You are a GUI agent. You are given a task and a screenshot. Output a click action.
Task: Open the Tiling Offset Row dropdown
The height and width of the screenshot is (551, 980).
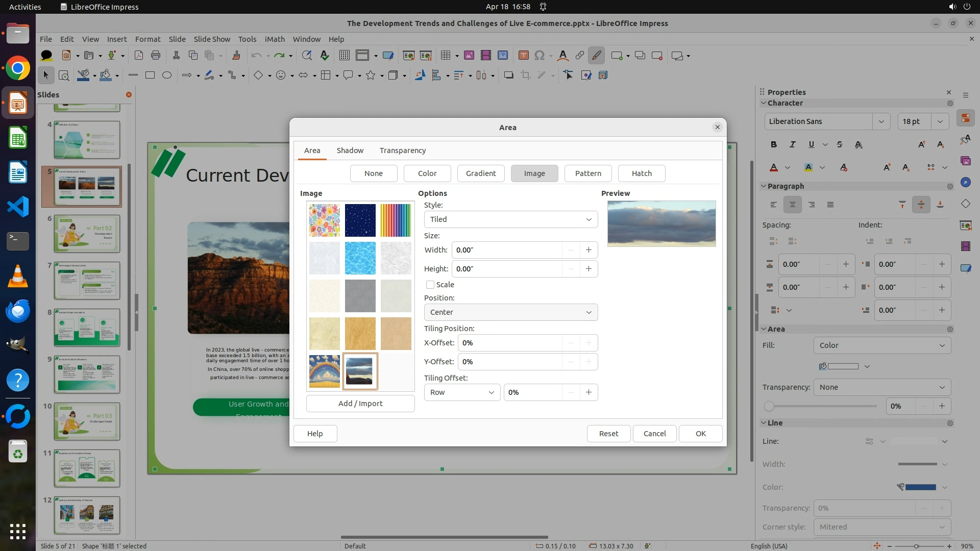click(x=461, y=392)
